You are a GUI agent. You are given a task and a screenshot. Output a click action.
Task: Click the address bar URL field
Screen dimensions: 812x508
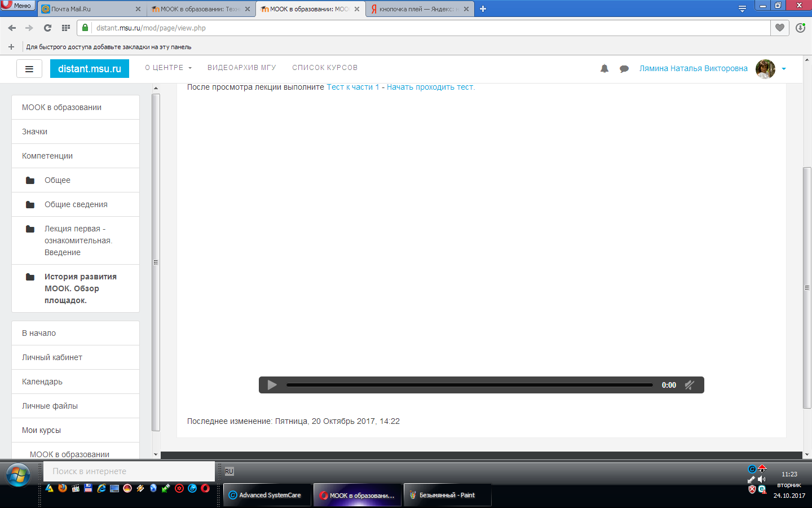(395, 28)
